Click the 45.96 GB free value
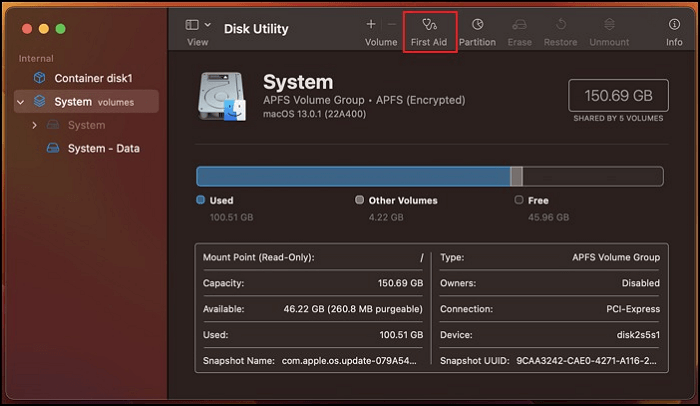Viewport: 700px width, 406px height. [548, 217]
